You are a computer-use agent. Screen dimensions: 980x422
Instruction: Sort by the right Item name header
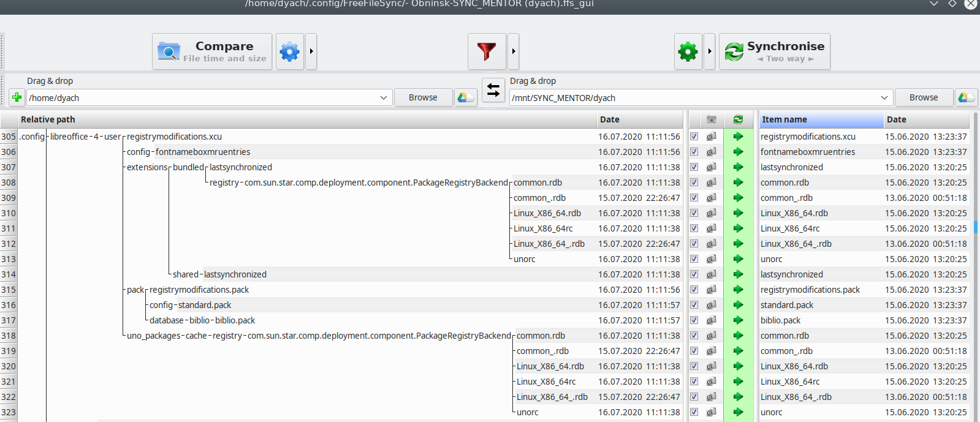[x=821, y=119]
